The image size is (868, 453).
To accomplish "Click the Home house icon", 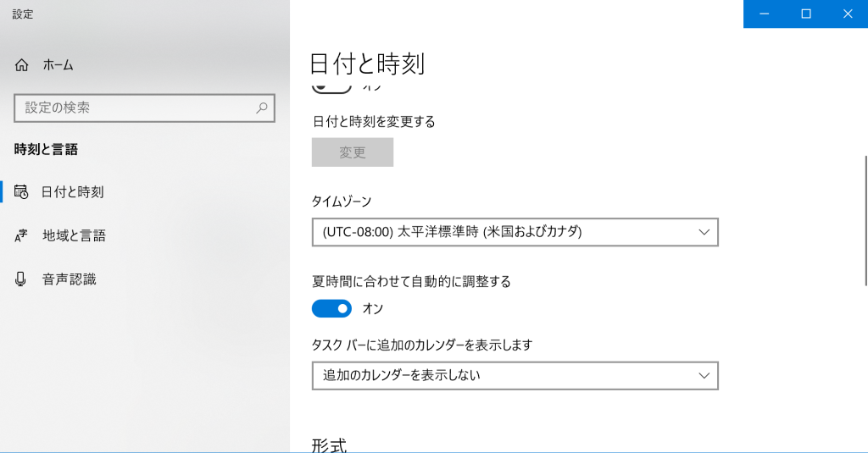I will coord(21,65).
